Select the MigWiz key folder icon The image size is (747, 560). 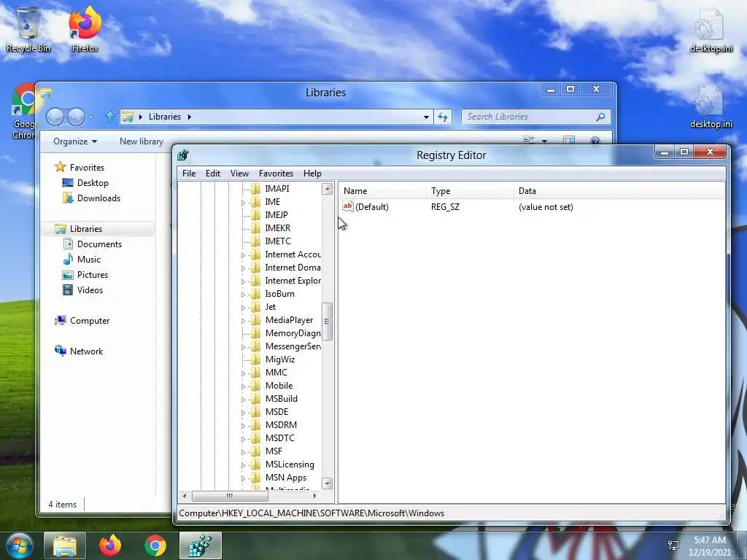click(x=256, y=359)
